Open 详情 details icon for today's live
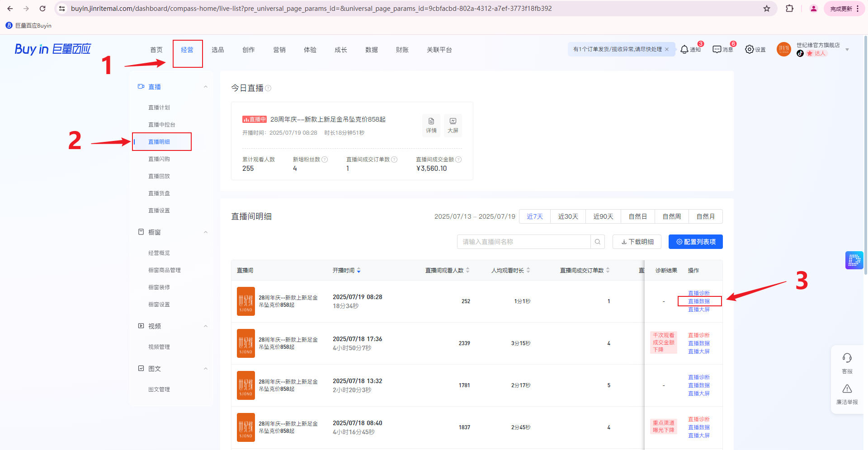The image size is (868, 450). (x=431, y=125)
